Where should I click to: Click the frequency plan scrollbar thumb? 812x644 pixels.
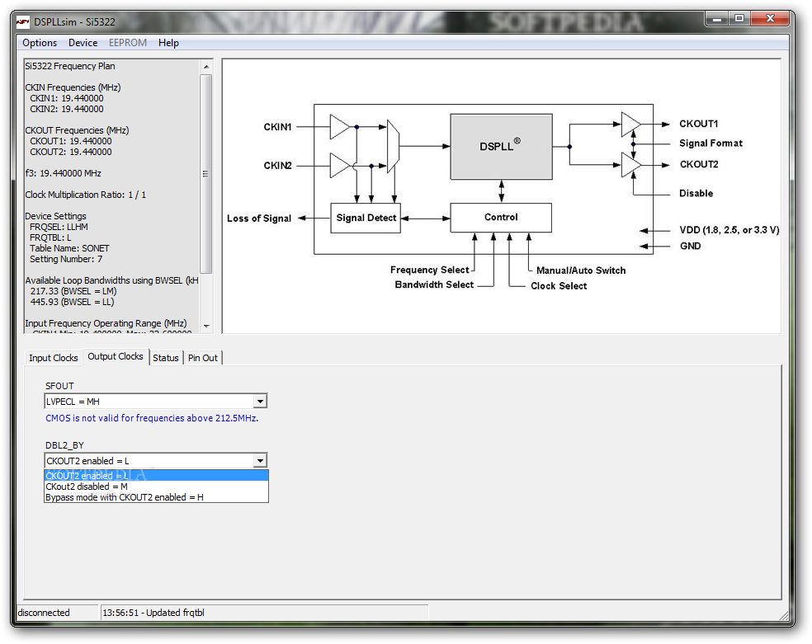(x=206, y=174)
